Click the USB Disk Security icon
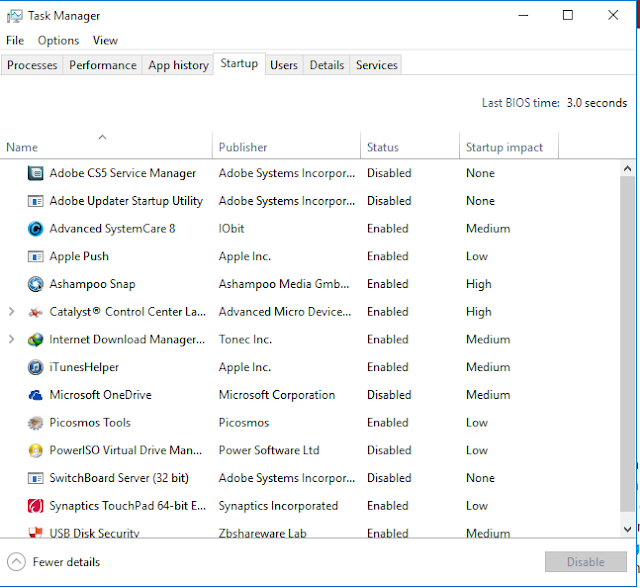 point(36,532)
